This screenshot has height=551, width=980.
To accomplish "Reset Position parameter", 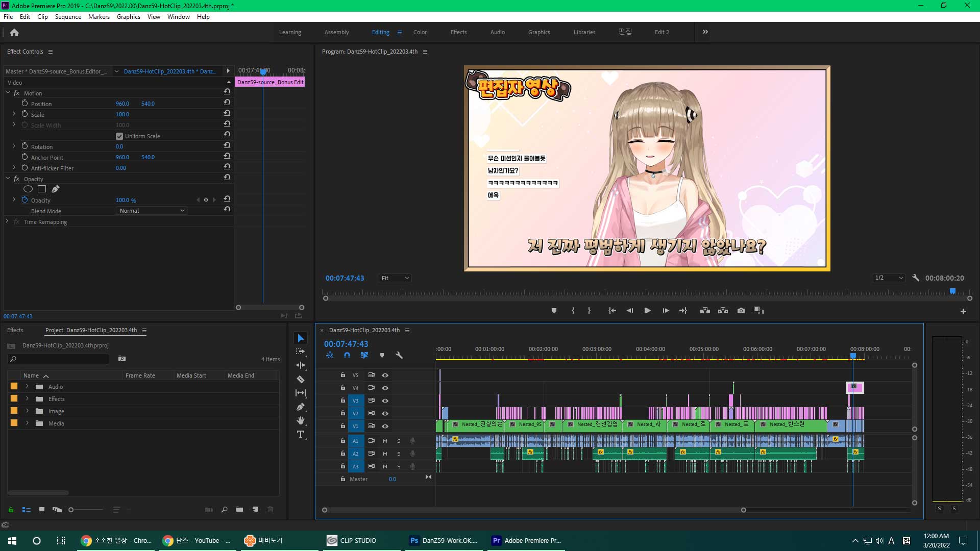I will pos(227,103).
